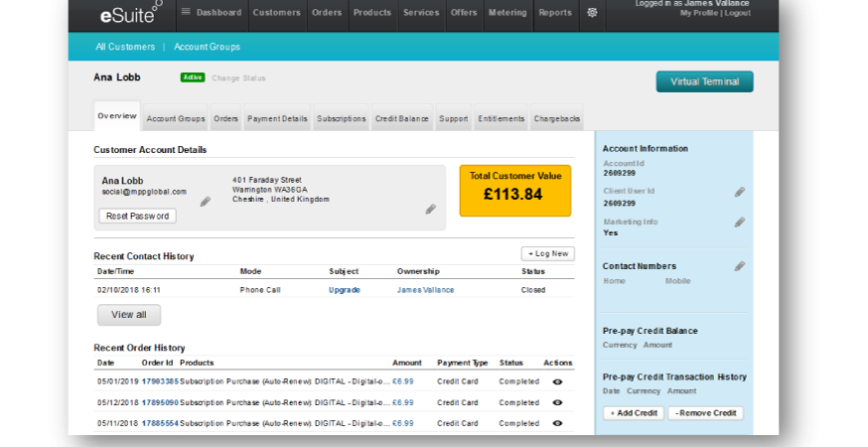Viewport: 868px width, 447px height.
Task: View order 17895090 using eye icon
Action: (557, 402)
